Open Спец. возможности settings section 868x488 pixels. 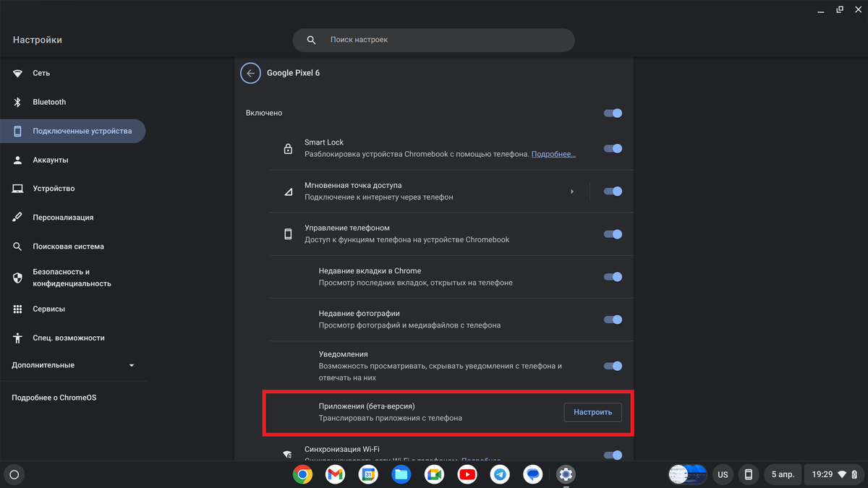point(72,338)
